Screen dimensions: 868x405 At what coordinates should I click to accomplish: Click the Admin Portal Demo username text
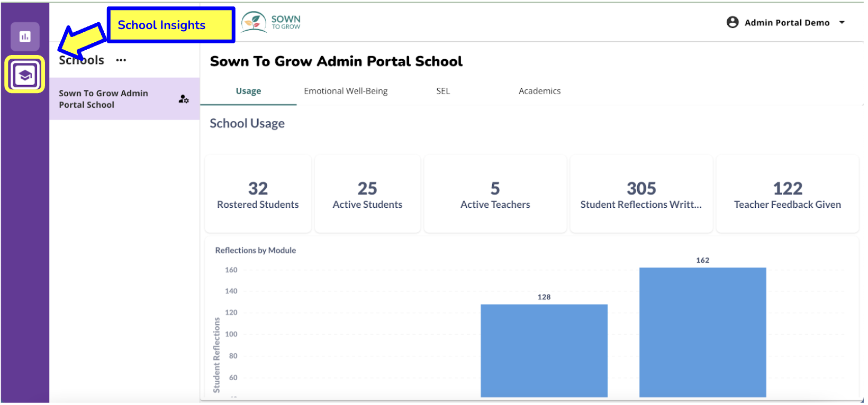pos(786,23)
